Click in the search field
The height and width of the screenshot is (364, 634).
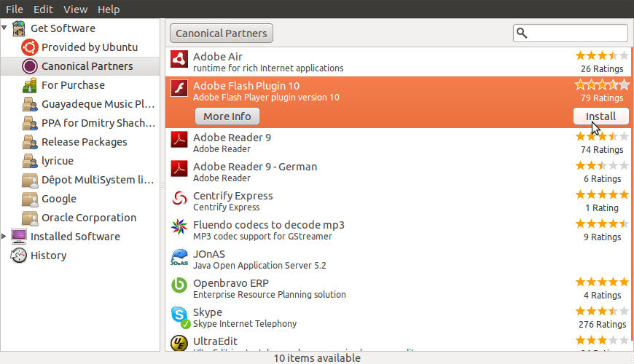point(576,33)
